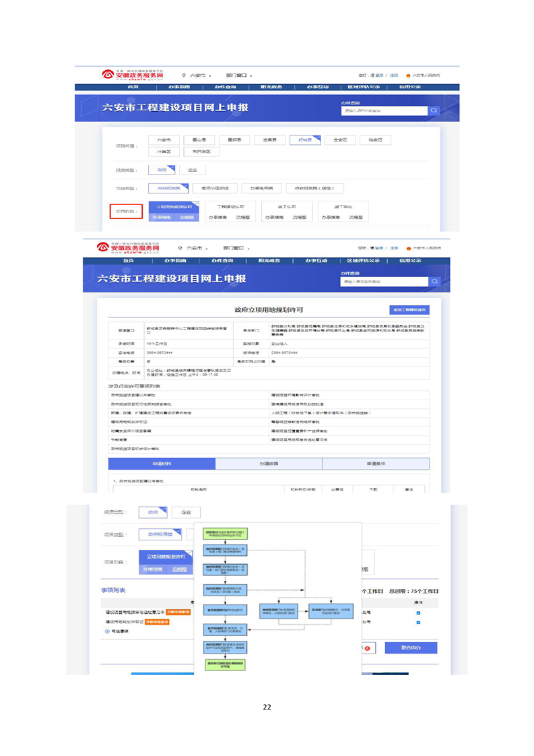Open 信用公示 in the detail page nav bar
The width and height of the screenshot is (534, 756).
pos(410,261)
